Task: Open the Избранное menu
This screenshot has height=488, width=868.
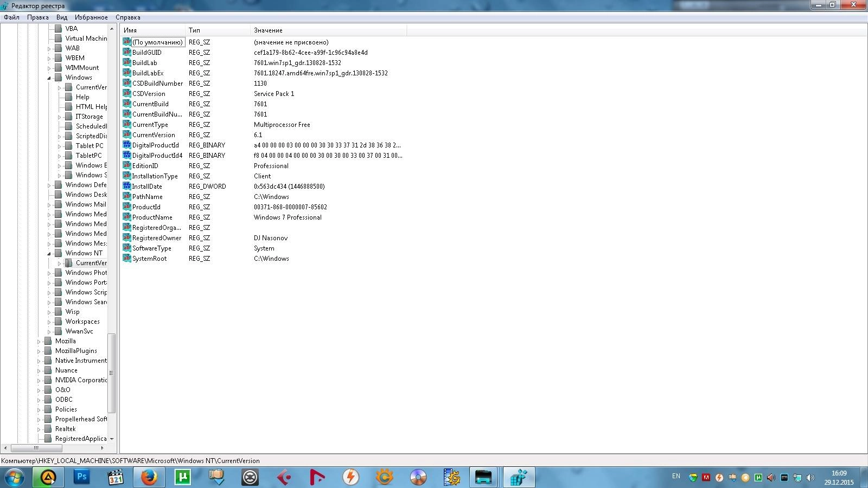Action: [91, 17]
